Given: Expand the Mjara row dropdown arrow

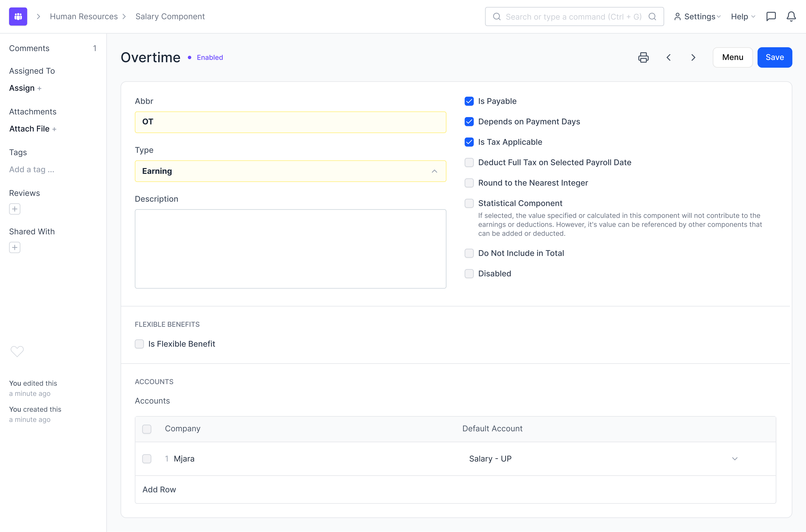Looking at the screenshot, I should click(x=734, y=459).
